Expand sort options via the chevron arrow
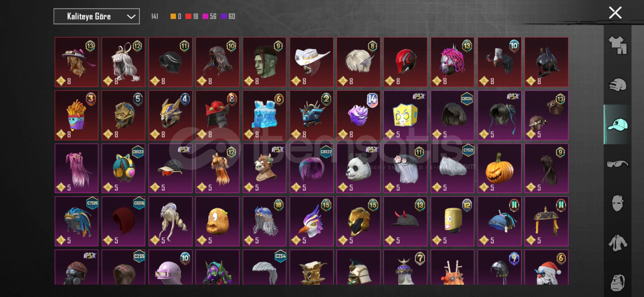The width and height of the screenshot is (644, 297). [x=131, y=17]
